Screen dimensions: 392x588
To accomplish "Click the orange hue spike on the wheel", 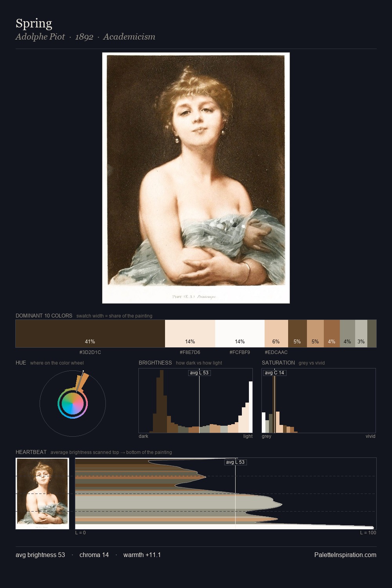I will (x=82, y=381).
